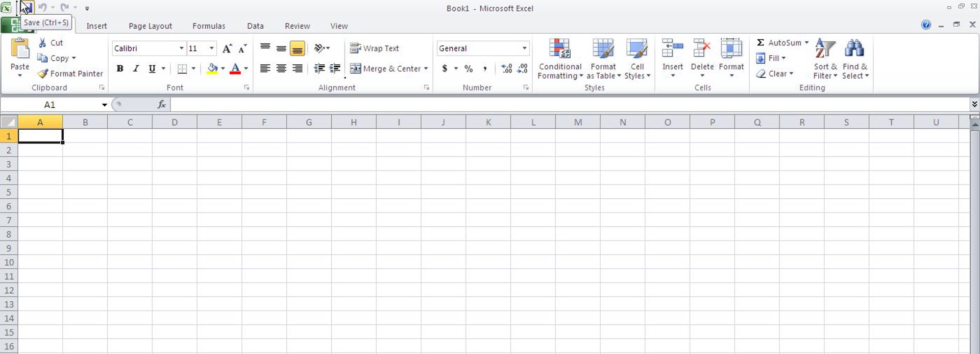Expand the Copy dropdown arrow
Screen dimensions: 980x354
coord(74,58)
